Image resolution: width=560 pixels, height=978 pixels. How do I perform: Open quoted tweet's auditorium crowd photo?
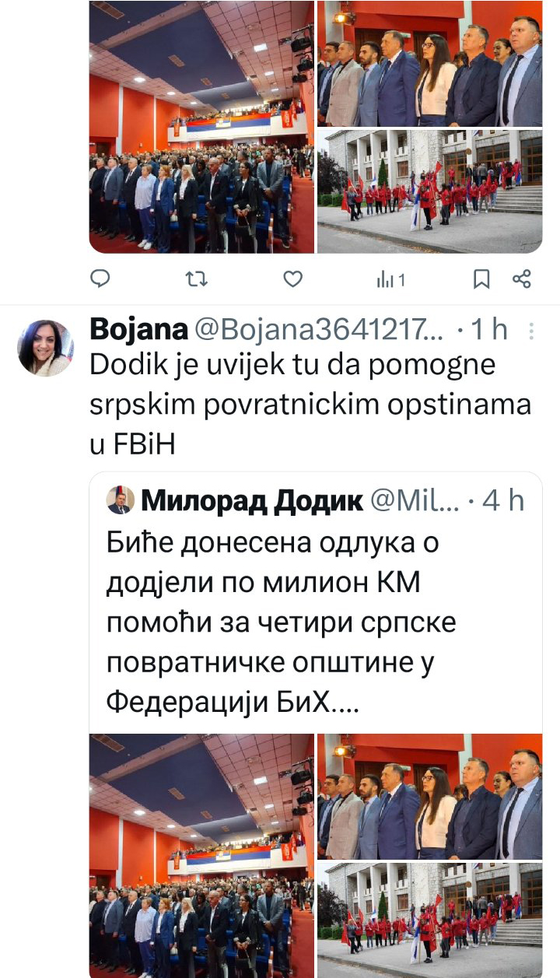point(202,856)
